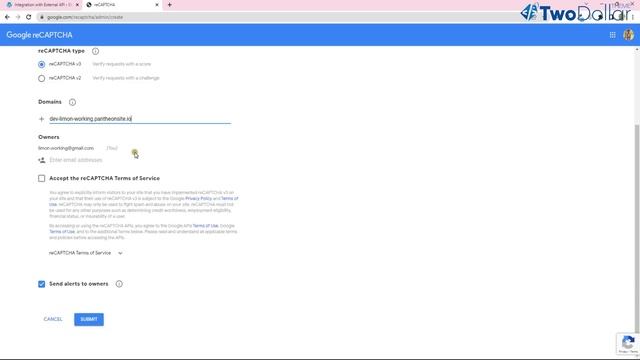Uncheck Send alerts to owners
Image resolution: width=640 pixels, height=360 pixels.
42,284
